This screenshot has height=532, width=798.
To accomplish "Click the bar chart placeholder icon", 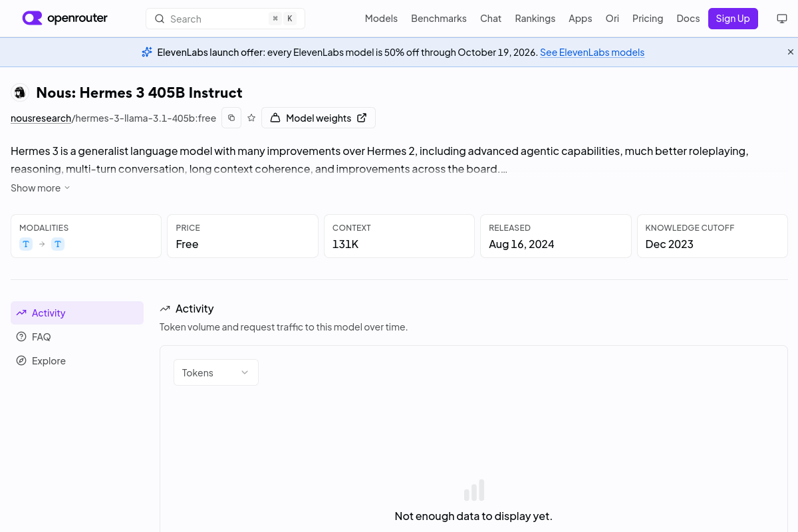I will coord(474,490).
